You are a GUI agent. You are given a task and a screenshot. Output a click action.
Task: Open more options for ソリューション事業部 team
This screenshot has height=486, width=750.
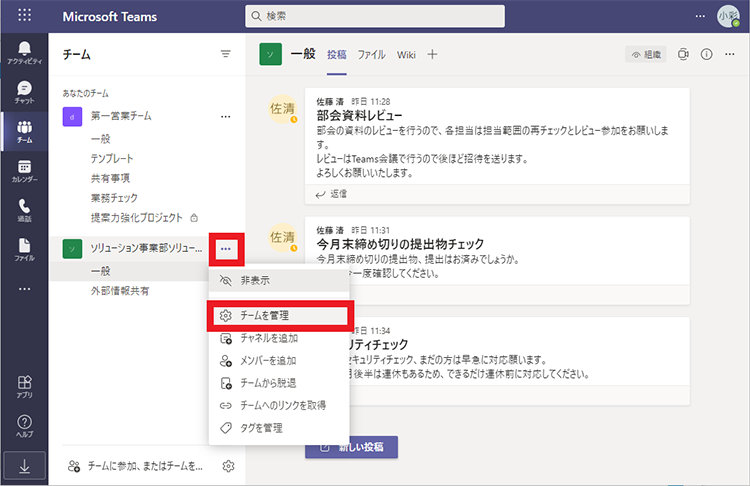point(226,249)
